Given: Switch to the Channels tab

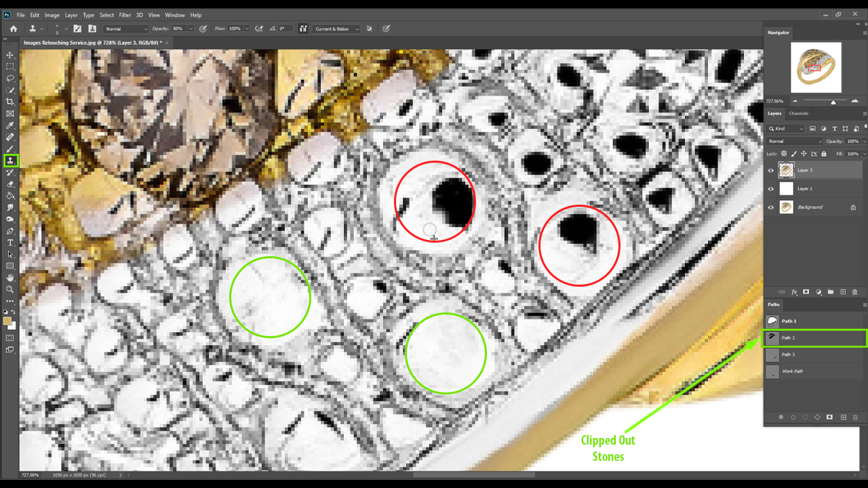Looking at the screenshot, I should click(x=798, y=113).
